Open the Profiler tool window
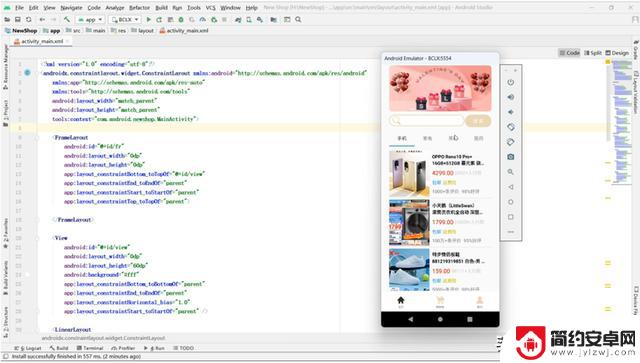640x363 pixels. (x=124, y=348)
